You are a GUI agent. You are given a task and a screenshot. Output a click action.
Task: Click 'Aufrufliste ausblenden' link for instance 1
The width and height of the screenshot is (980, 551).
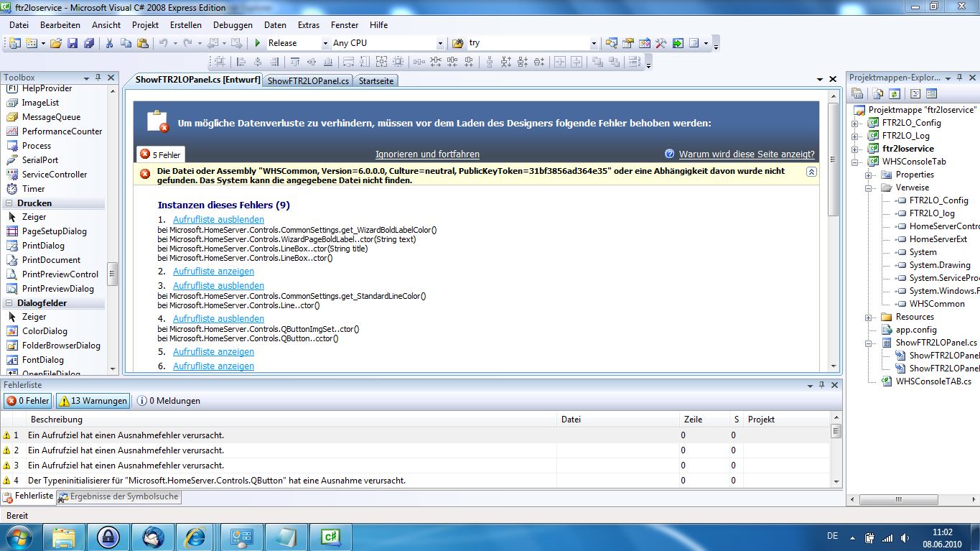(218, 220)
